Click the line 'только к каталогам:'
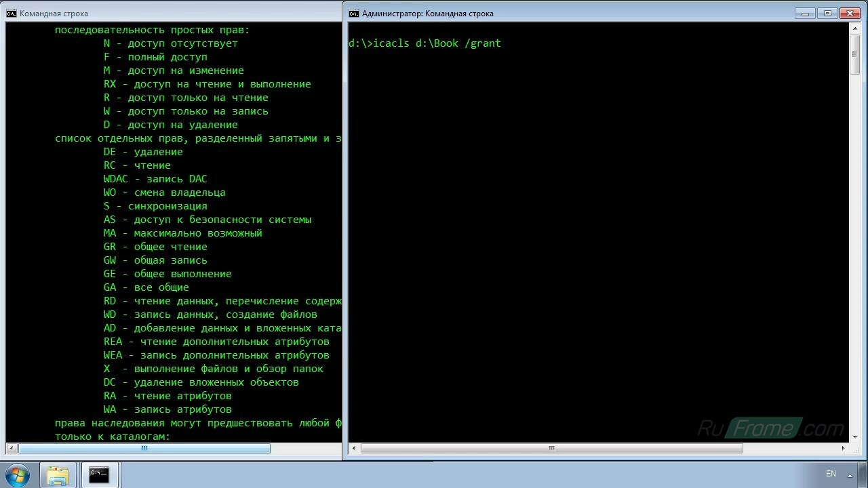The image size is (868, 488). 113,436
